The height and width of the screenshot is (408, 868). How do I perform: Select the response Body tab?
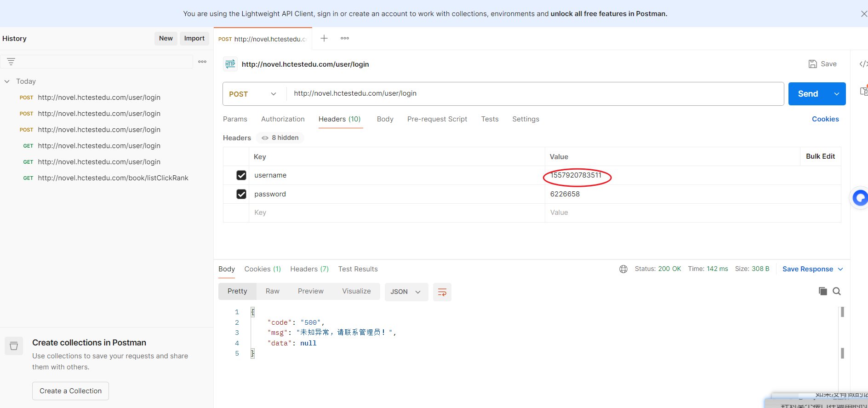tap(227, 269)
